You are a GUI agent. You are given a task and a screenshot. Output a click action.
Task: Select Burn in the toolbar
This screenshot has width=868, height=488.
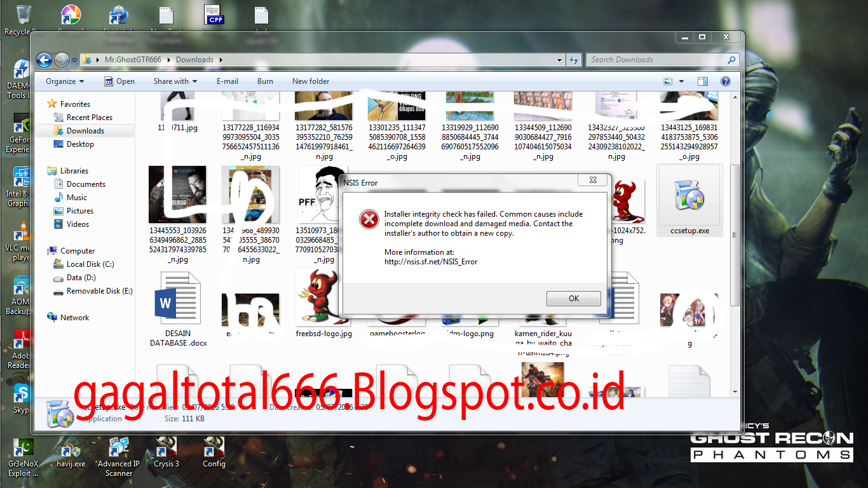[x=265, y=81]
